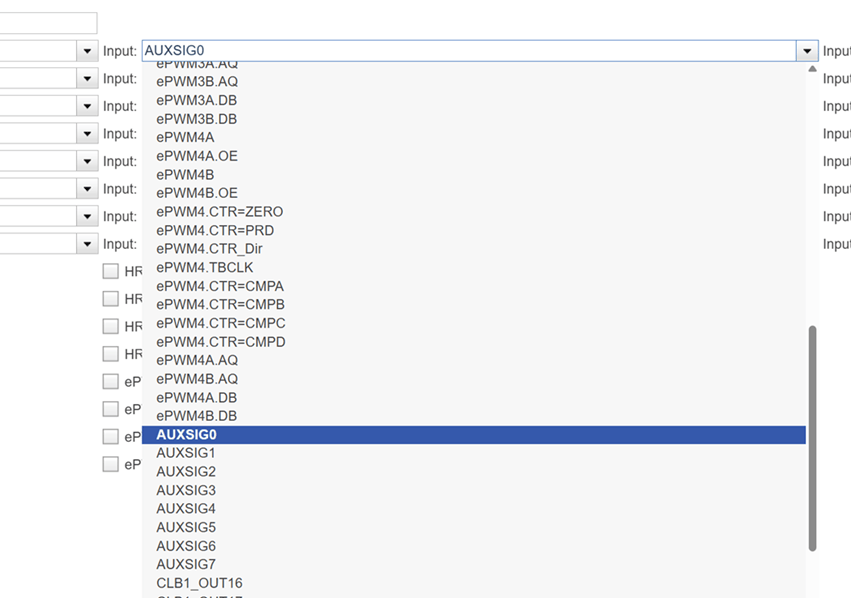Open third left-column dropdown arrow
This screenshot has height=598, width=851.
point(87,106)
